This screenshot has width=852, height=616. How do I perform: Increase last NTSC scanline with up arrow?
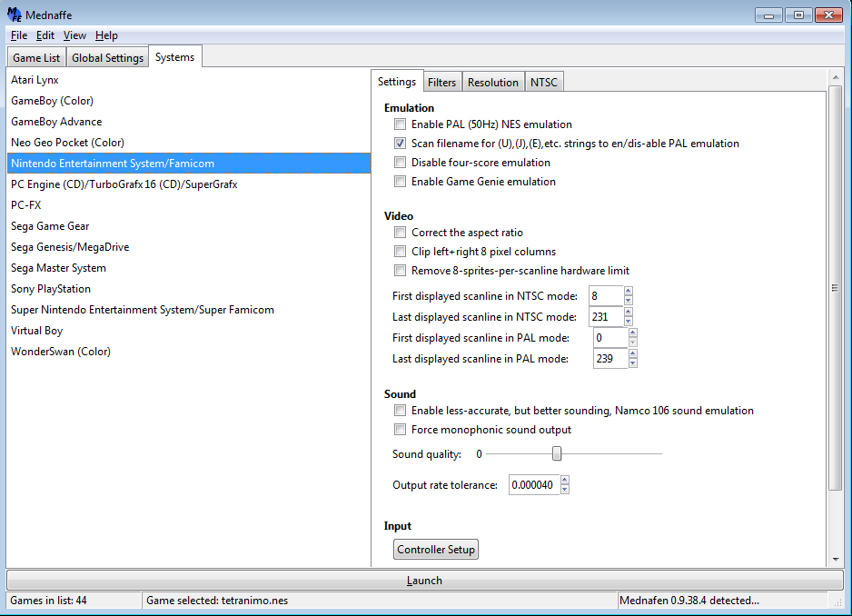click(x=629, y=312)
